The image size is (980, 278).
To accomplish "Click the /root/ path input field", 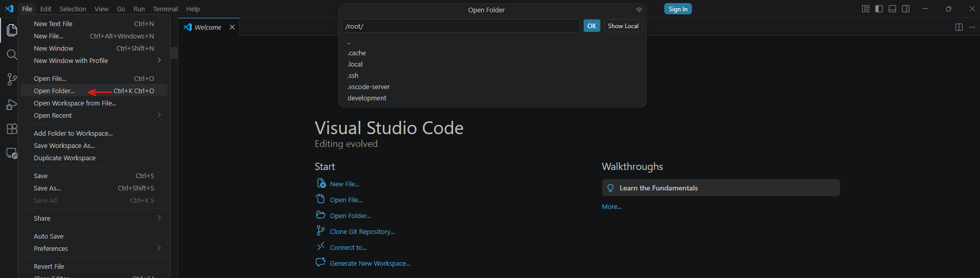I will tap(461, 26).
